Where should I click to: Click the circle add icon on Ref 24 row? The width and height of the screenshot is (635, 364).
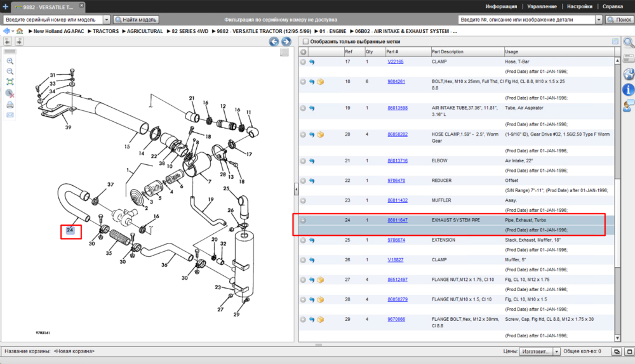[303, 221]
